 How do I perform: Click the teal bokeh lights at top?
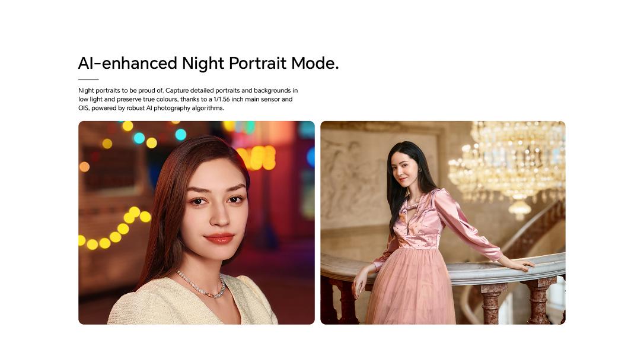tap(160, 136)
